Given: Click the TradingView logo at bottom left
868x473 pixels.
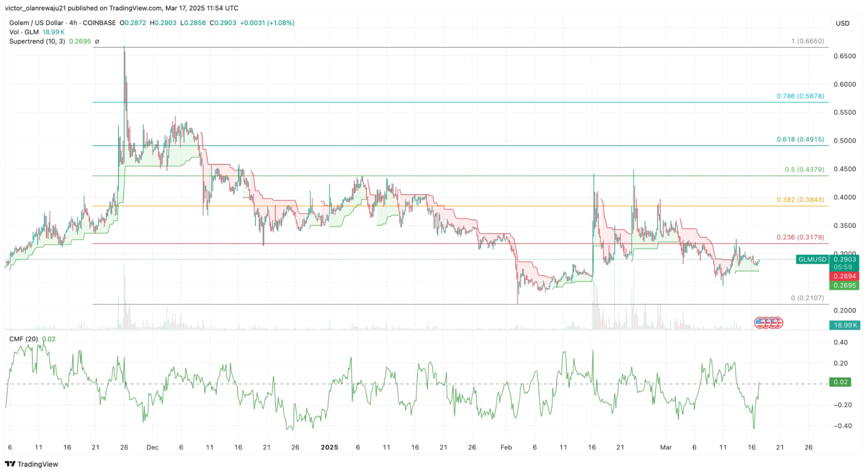Looking at the screenshot, I should (31, 464).
